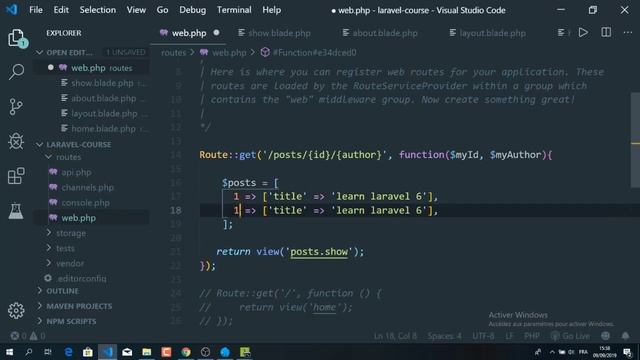This screenshot has height=360, width=640.
Task: Open the Selection menu
Action: click(x=98, y=10)
